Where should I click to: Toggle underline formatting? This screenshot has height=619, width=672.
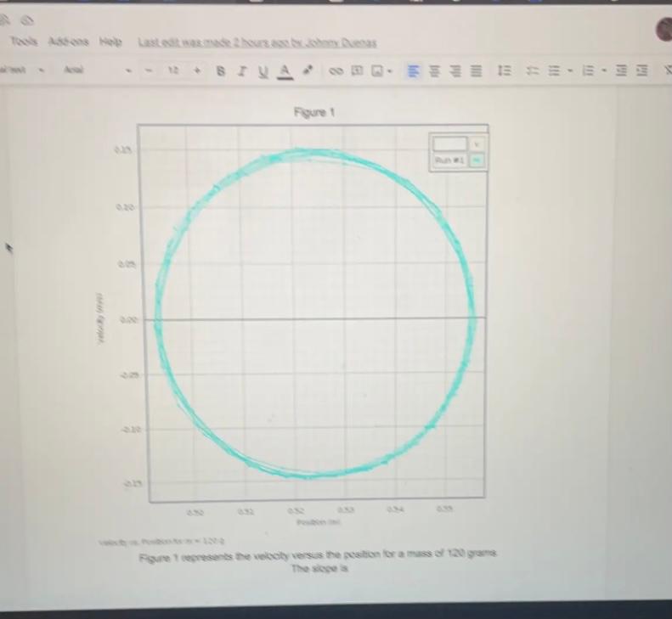pyautogui.click(x=263, y=71)
